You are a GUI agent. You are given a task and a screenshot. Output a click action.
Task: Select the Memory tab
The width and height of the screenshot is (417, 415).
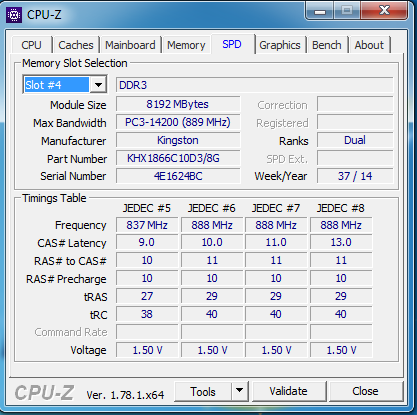[x=186, y=45]
